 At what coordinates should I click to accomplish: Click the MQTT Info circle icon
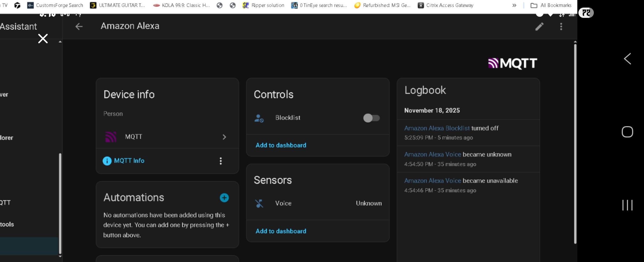(107, 161)
